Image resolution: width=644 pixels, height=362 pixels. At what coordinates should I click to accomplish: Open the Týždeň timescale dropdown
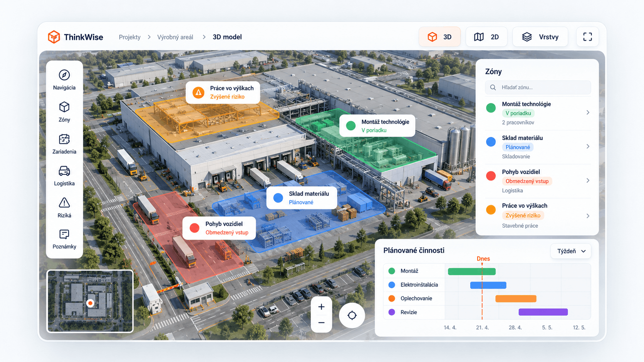(571, 251)
